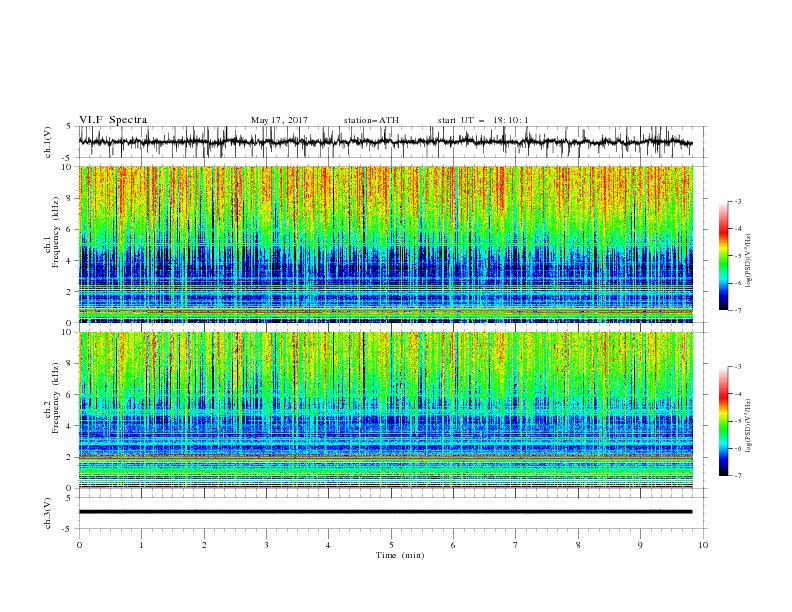The height and width of the screenshot is (612, 792).
Task: Click the time axis tick label "2"
Action: tap(204, 545)
